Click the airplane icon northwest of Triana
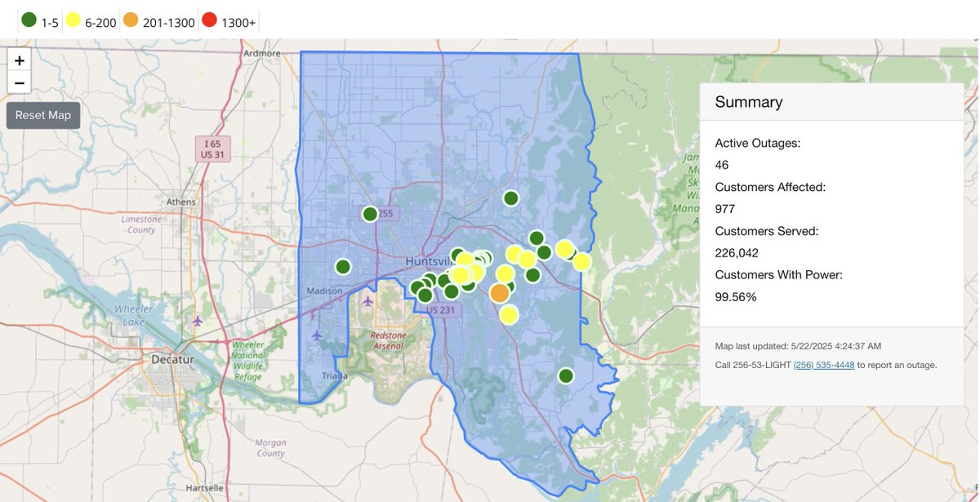 [317, 335]
